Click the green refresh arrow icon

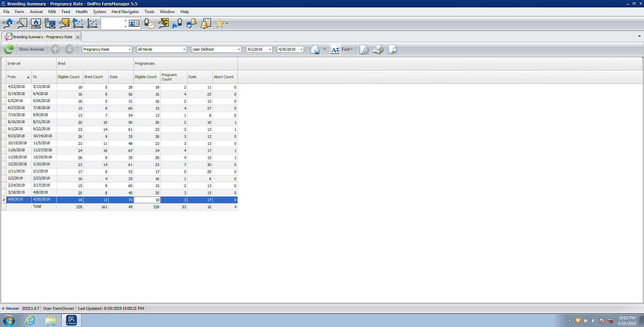click(8, 49)
